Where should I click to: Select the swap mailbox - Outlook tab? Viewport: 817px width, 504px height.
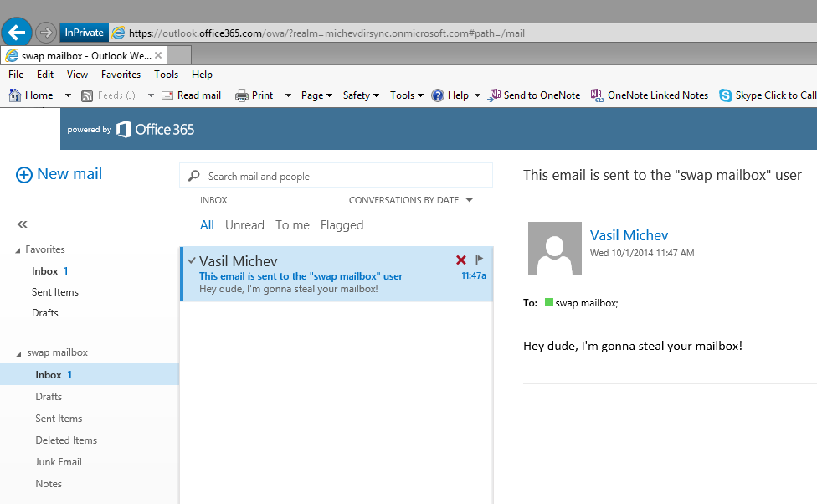click(84, 56)
